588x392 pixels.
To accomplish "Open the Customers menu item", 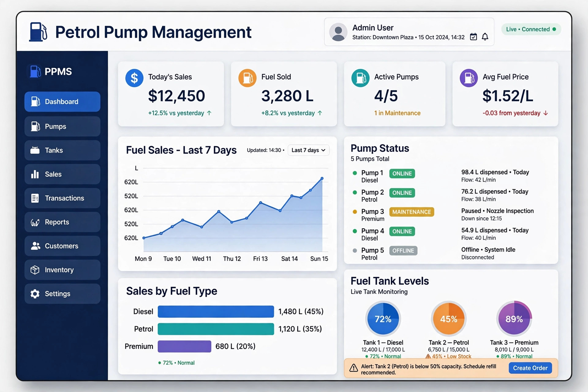I will [62, 246].
